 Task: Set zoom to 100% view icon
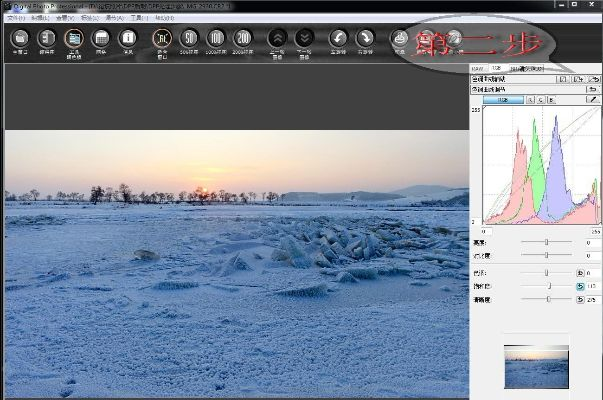[x=216, y=39]
